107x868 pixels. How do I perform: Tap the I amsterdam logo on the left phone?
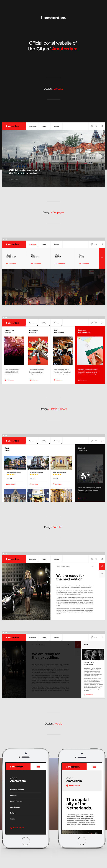click(17, 767)
